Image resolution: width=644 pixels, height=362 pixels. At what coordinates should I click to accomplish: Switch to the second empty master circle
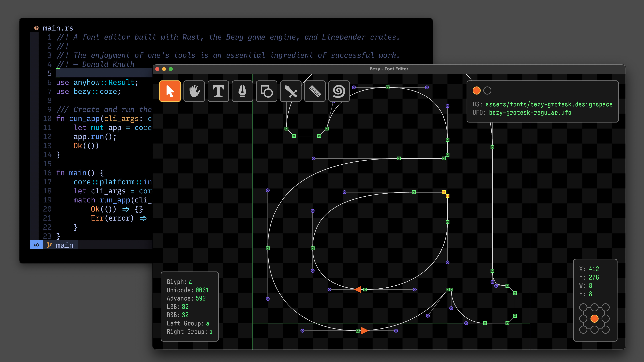click(487, 90)
